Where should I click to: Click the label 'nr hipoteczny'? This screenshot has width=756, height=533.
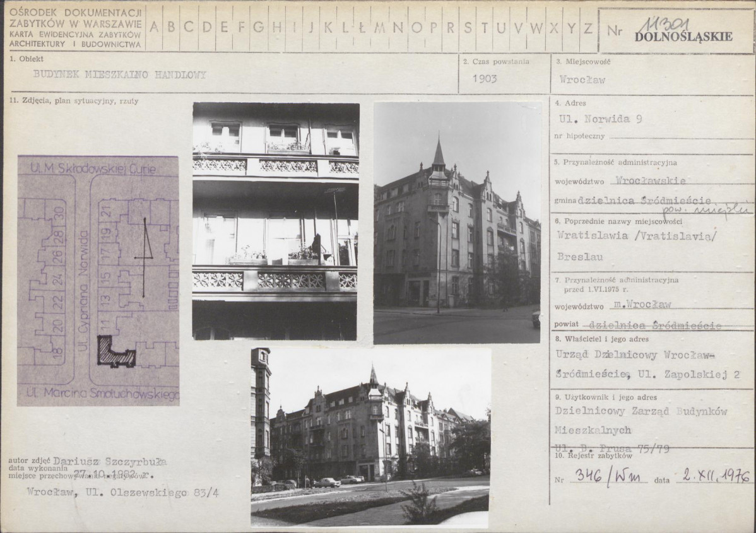pos(579,136)
